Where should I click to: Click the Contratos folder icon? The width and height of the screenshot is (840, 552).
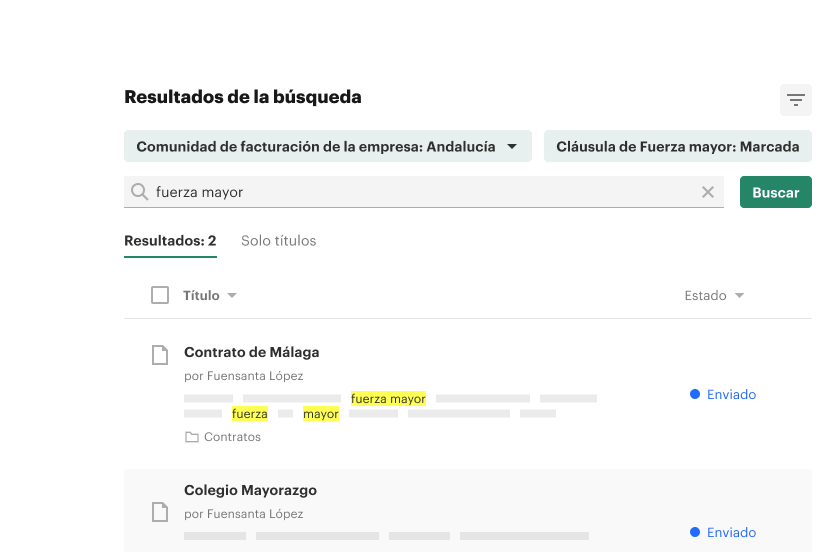[x=192, y=437]
